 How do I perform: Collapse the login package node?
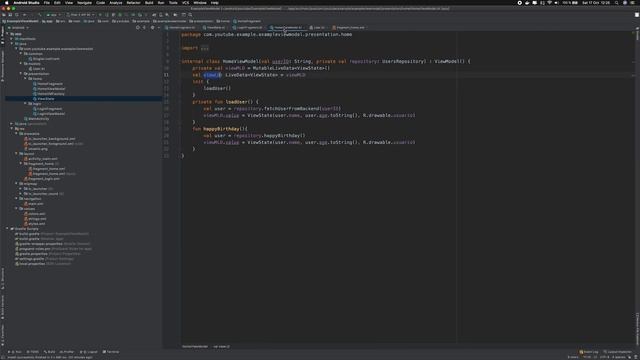[x=25, y=104]
